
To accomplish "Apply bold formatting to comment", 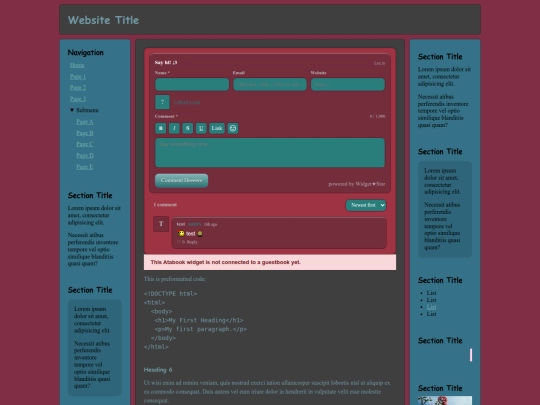I will 160,128.
